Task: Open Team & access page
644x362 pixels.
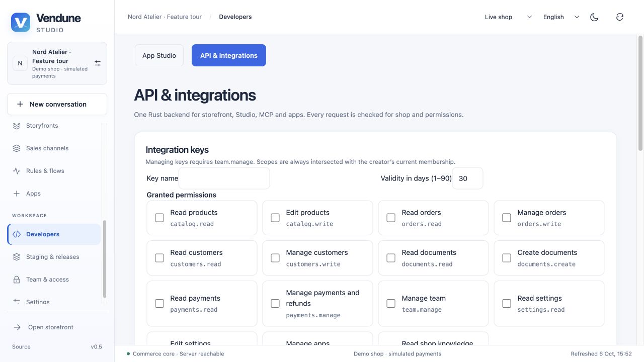Action: (54, 280)
